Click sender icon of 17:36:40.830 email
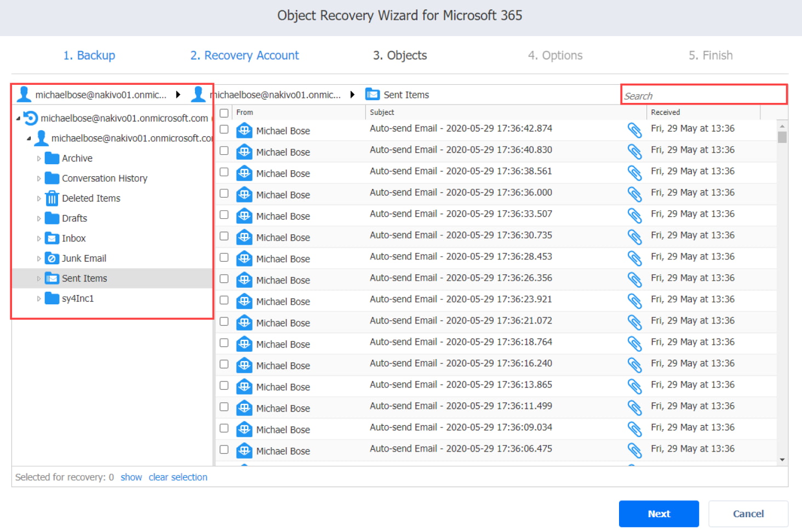This screenshot has width=802, height=532. [x=244, y=152]
